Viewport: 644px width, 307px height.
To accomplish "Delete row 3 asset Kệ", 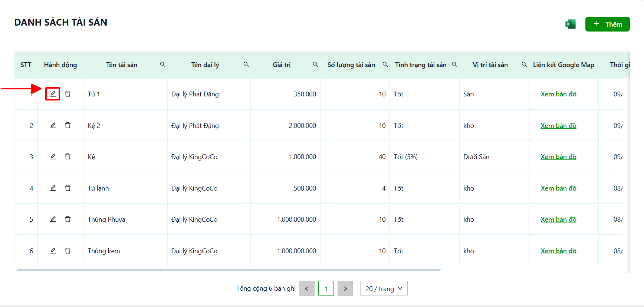I will [68, 156].
